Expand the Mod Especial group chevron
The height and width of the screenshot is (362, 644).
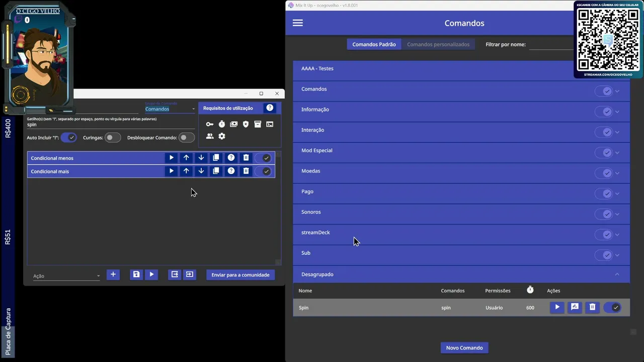click(x=617, y=153)
